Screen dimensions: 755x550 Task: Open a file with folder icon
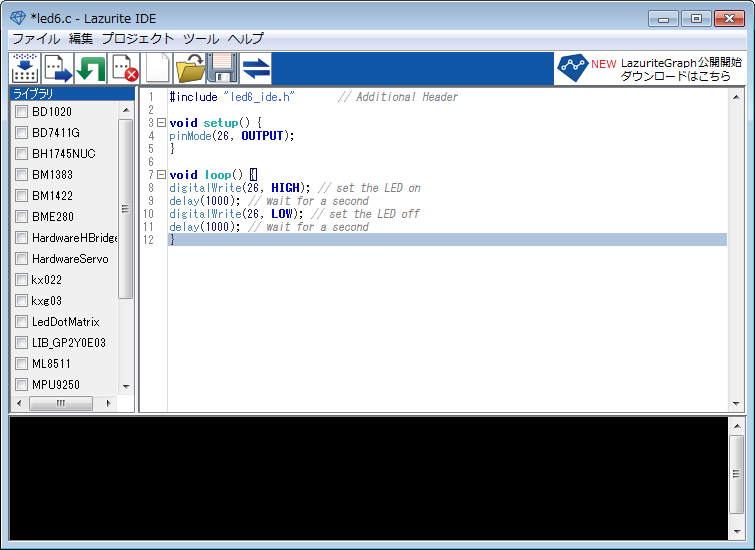pos(190,68)
